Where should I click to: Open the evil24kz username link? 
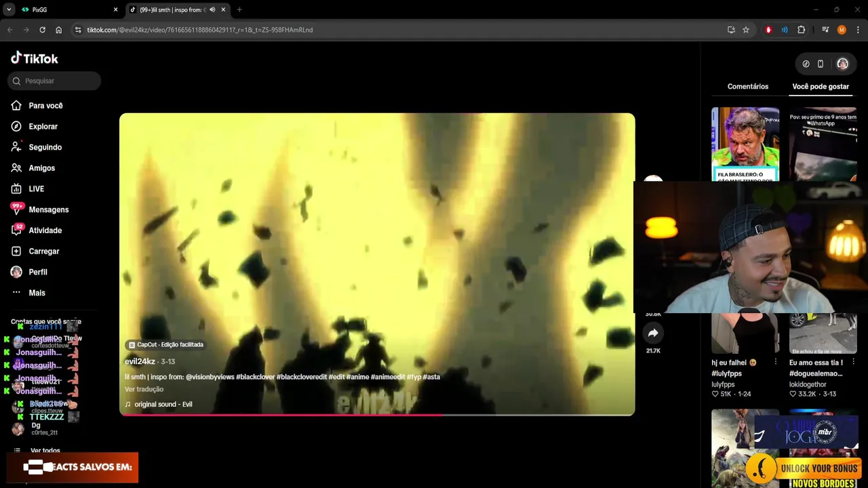tap(140, 361)
